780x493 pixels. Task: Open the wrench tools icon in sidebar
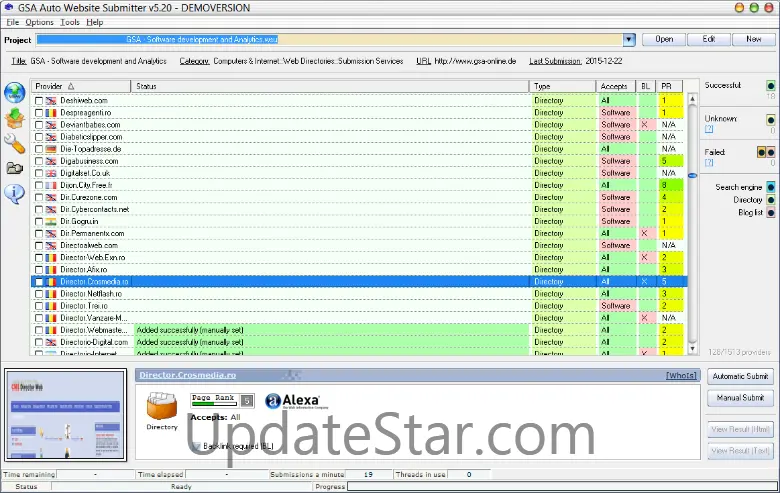point(14,144)
